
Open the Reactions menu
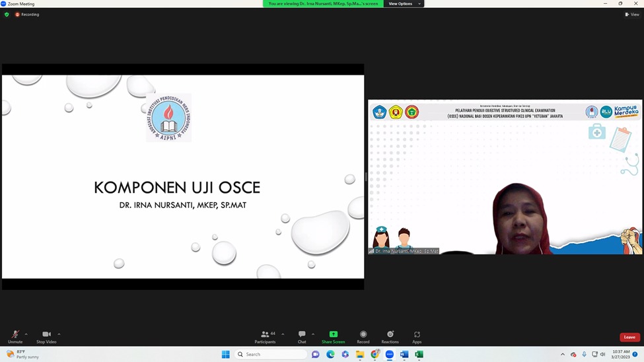(390, 336)
